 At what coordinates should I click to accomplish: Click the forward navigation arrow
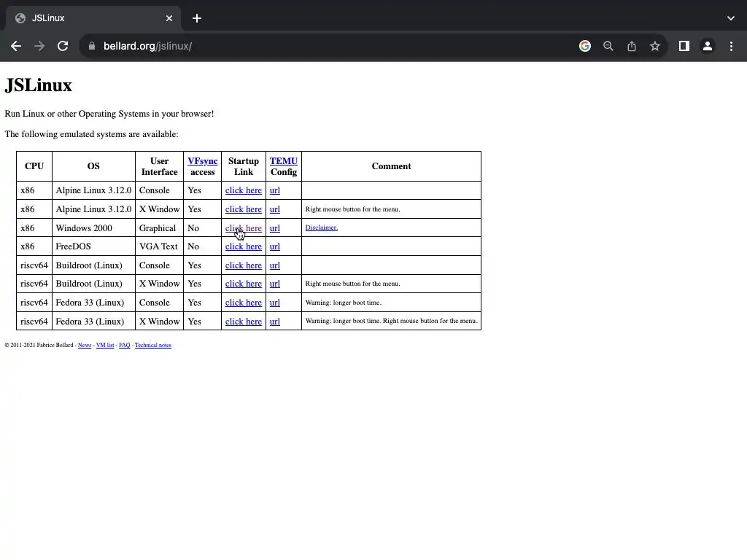coord(39,46)
